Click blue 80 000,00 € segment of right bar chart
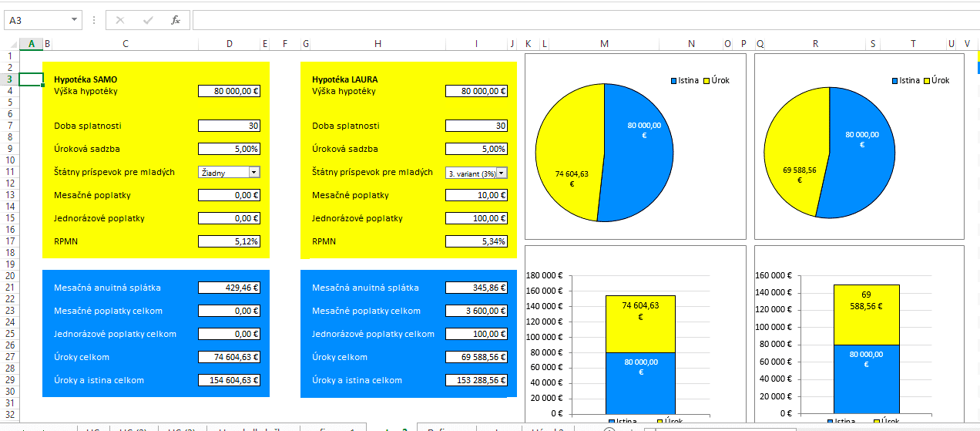The image size is (980, 431). coord(866,379)
